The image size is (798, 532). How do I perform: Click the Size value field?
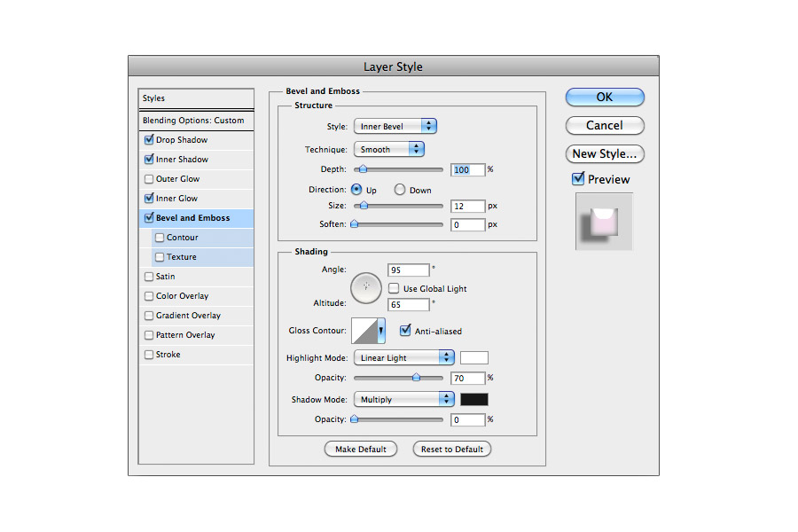click(x=467, y=207)
